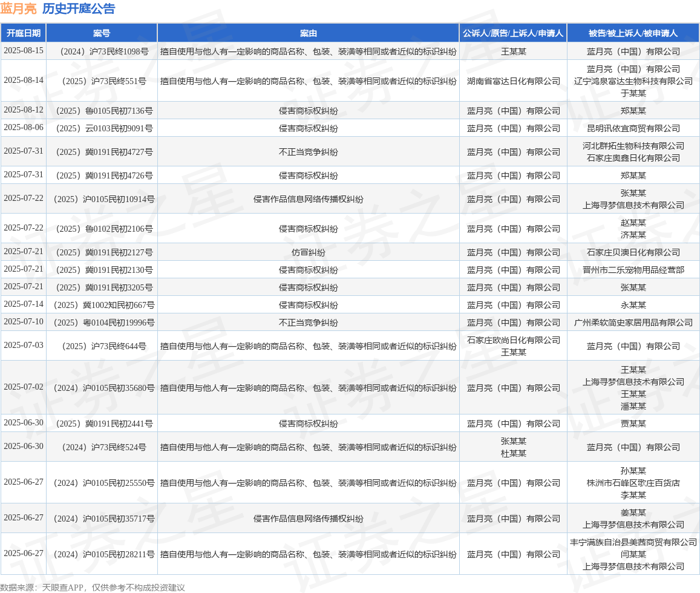Image resolution: width=700 pixels, height=593 pixels.
Task: Click case number (2025)鲁0105民初7136号
Action: coord(101,110)
